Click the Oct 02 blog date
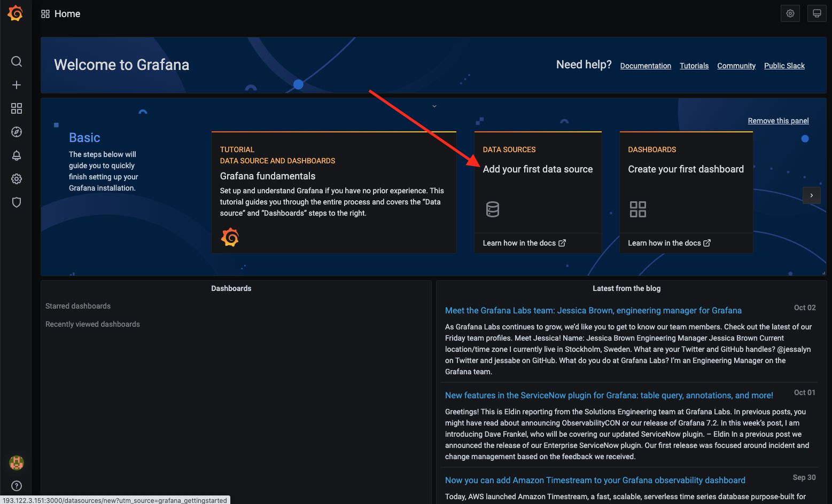Viewport: 832px width, 504px height. (805, 308)
